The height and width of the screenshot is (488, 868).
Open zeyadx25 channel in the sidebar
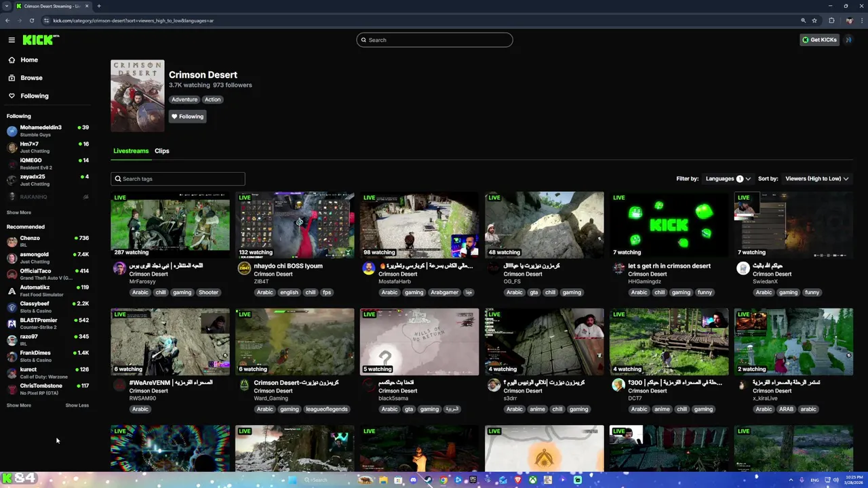47,180
